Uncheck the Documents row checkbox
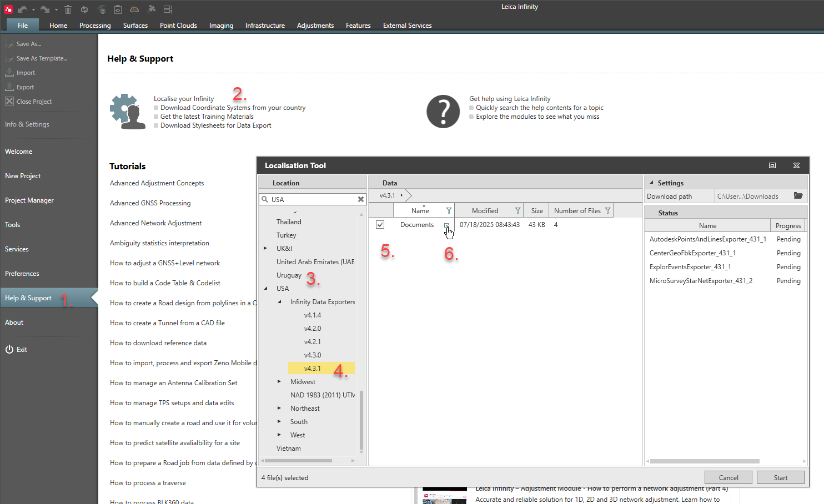 pyautogui.click(x=380, y=225)
